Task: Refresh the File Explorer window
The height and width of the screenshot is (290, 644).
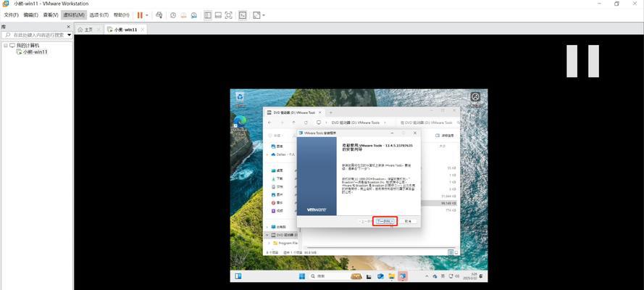Action: [x=306, y=123]
